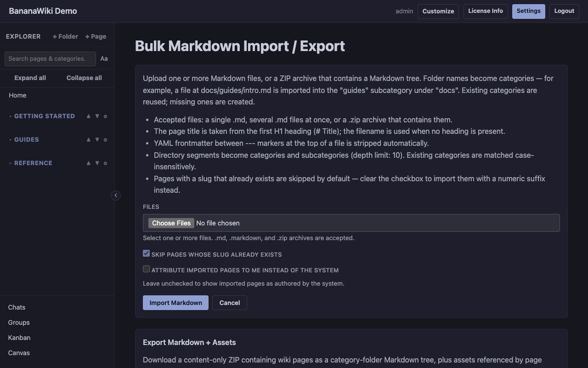Open Guides category settings gear
Image resolution: width=588 pixels, height=368 pixels.
pyautogui.click(x=105, y=140)
